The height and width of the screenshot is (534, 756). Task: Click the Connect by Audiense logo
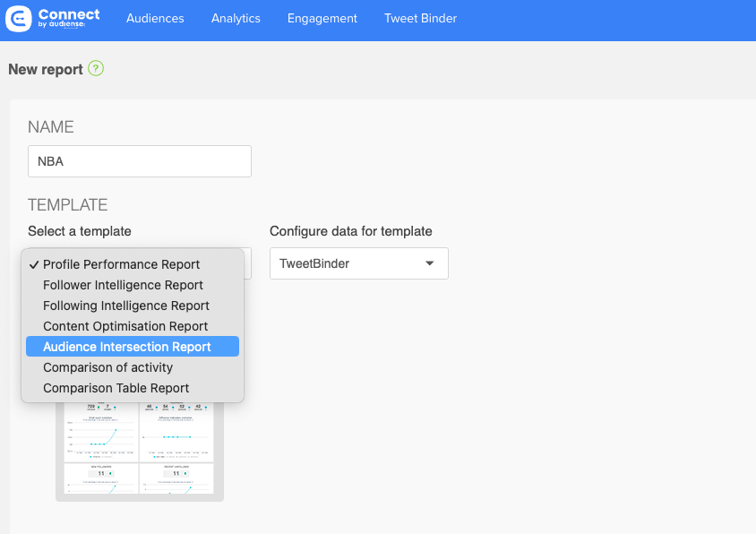53,18
